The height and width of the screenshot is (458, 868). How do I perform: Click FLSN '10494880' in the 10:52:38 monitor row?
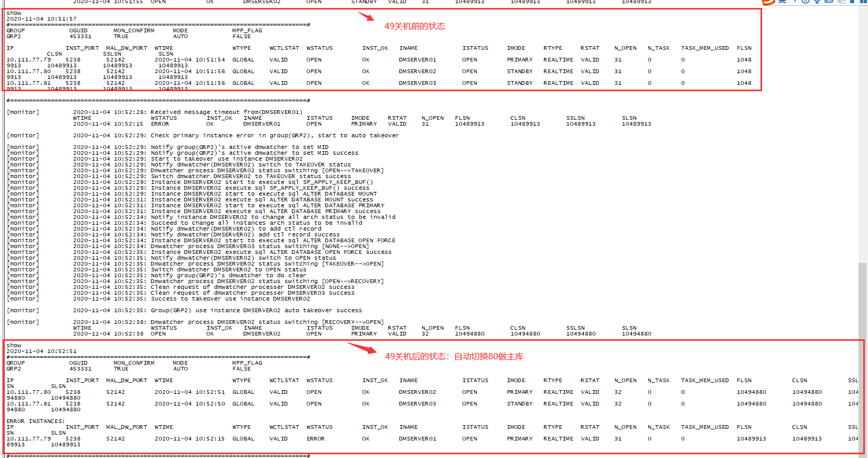470,334
